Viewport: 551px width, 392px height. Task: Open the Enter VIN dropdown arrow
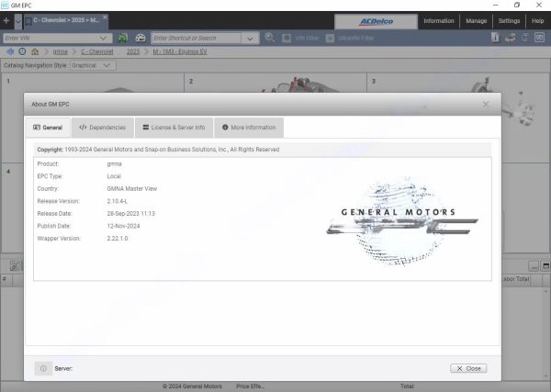tap(103, 39)
